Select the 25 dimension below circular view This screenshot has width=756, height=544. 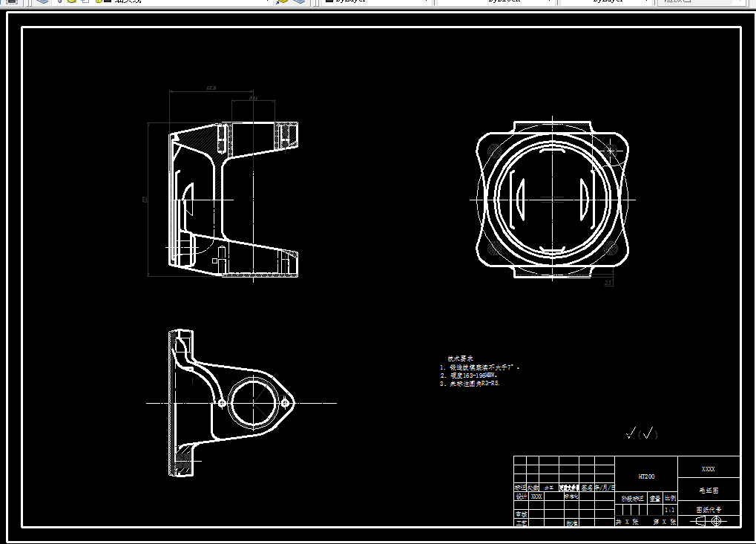(x=608, y=283)
